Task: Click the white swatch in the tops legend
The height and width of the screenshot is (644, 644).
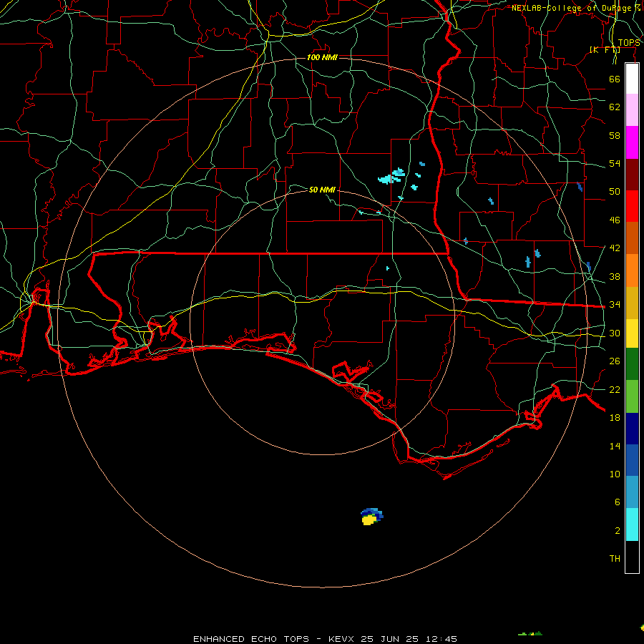Action: pos(632,79)
